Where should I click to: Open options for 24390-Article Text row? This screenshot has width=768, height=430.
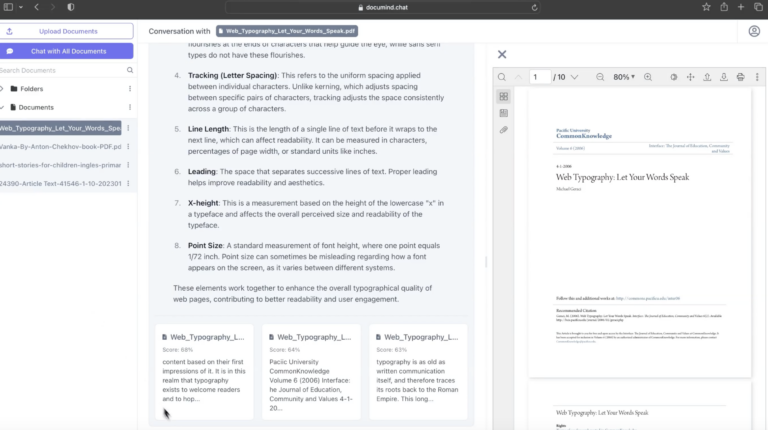pos(128,184)
